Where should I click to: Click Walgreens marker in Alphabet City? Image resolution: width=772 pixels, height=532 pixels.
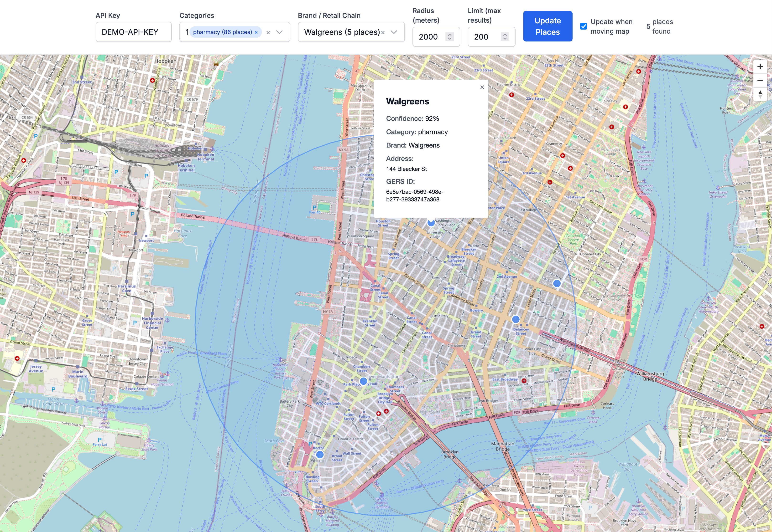click(x=557, y=283)
